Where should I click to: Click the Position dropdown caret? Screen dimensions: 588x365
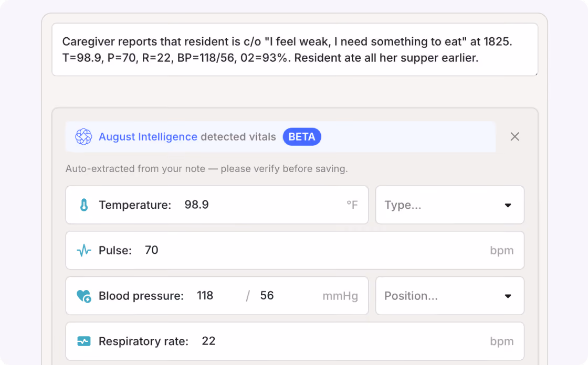click(x=508, y=296)
